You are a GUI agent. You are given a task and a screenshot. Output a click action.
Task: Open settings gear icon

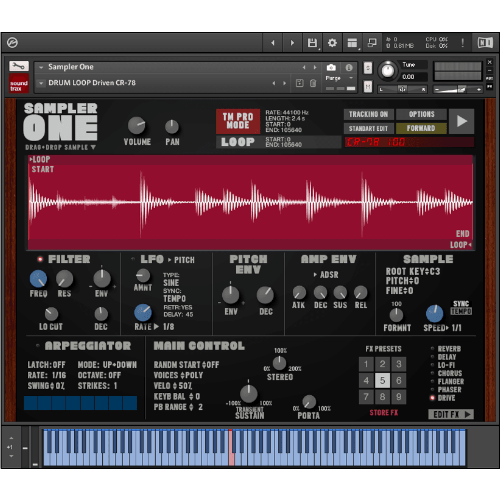click(332, 43)
